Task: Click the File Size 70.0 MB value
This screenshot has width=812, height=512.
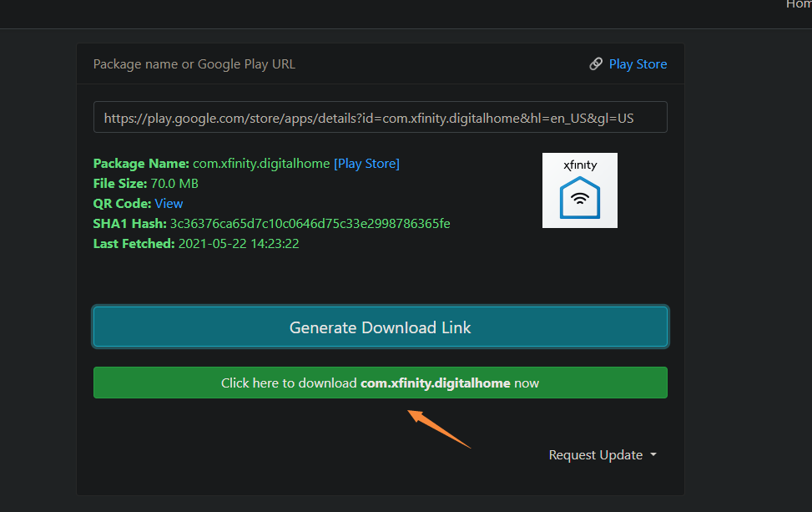Action: 174,184
